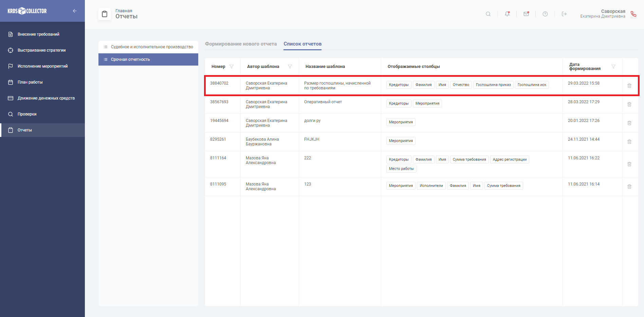Click Адрес регистрации column tag
The width and height of the screenshot is (644, 317).
[x=510, y=160]
